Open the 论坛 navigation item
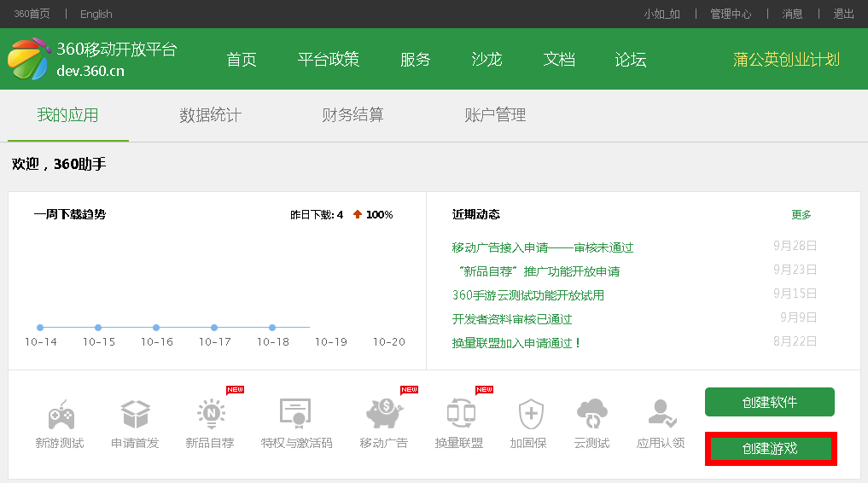The image size is (868, 483). (x=631, y=59)
